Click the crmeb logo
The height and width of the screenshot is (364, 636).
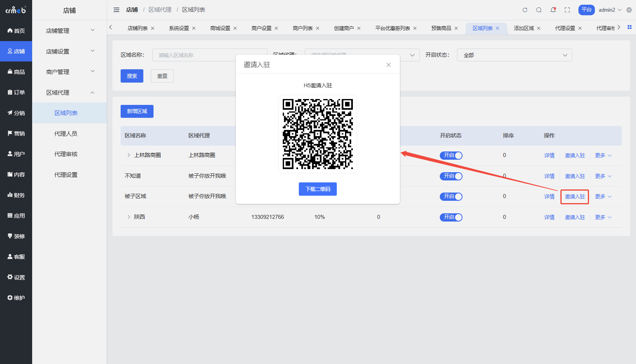16,10
